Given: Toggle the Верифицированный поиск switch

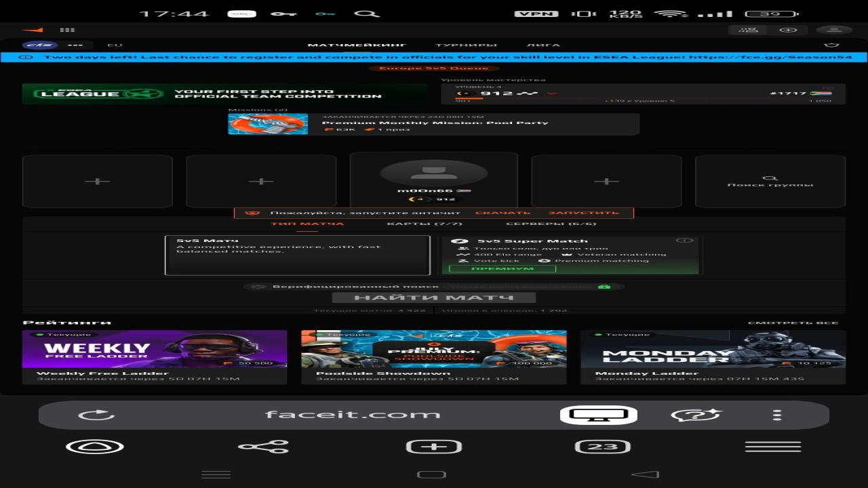Looking at the screenshot, I should tap(258, 287).
